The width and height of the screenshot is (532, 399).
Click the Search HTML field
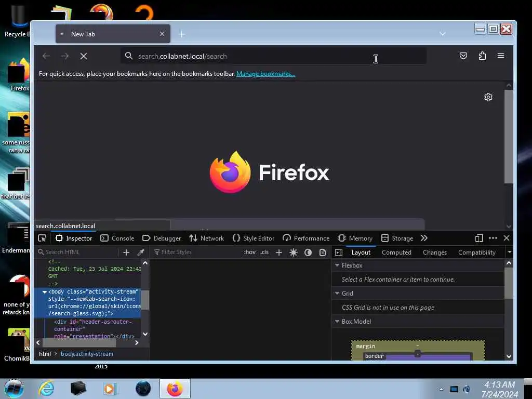(77, 252)
